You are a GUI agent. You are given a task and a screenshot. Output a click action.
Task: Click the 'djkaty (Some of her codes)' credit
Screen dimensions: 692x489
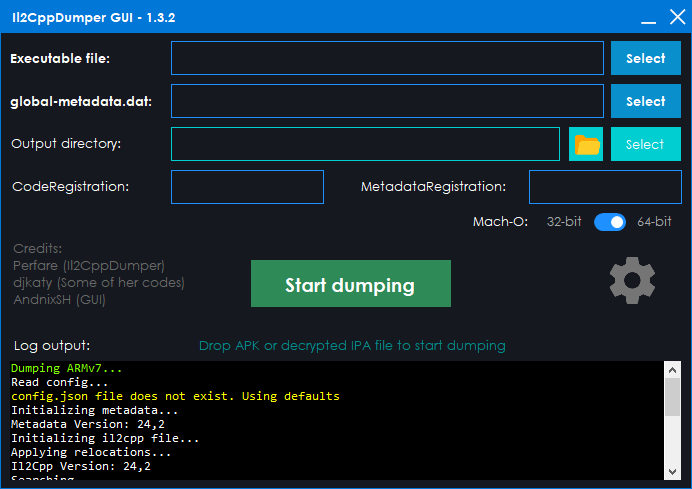99,282
